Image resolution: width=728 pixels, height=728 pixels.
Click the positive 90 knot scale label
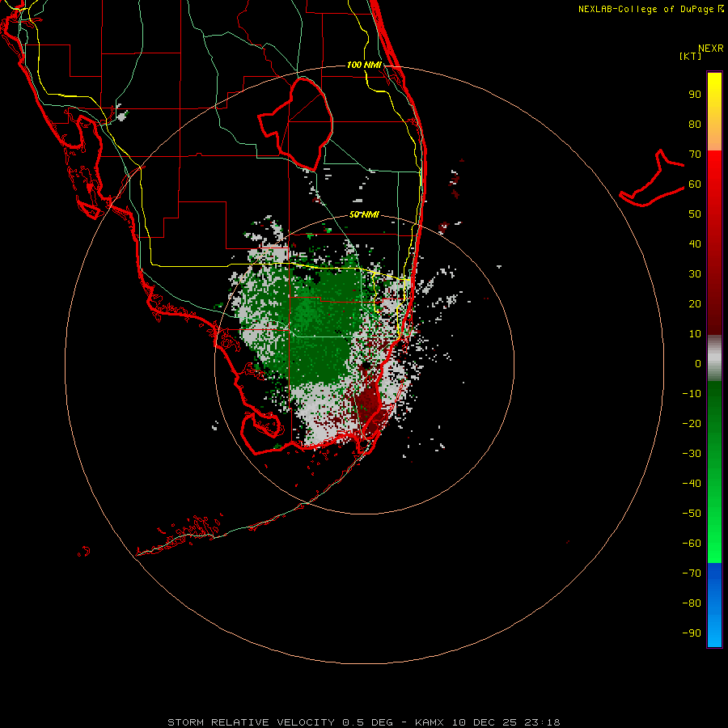[695, 95]
